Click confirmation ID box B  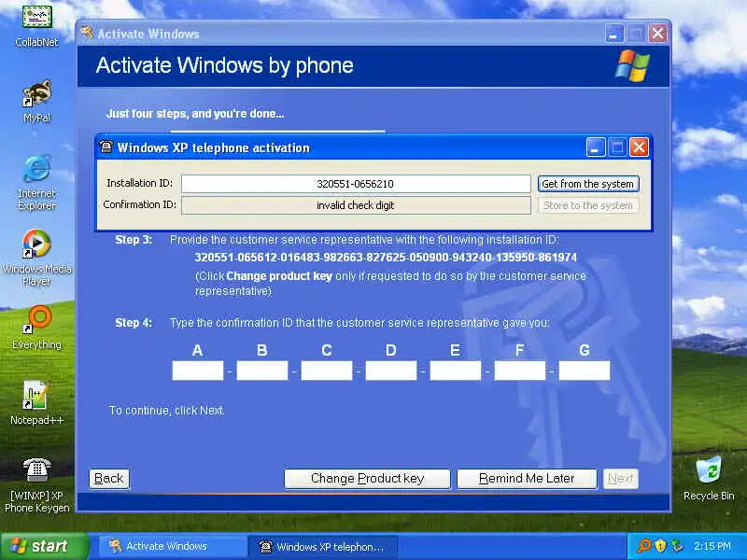(262, 370)
